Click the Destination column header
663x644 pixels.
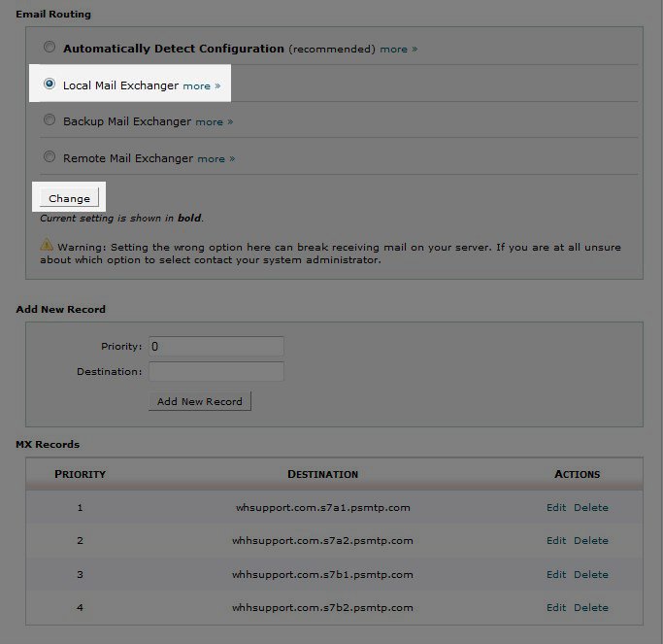click(322, 474)
